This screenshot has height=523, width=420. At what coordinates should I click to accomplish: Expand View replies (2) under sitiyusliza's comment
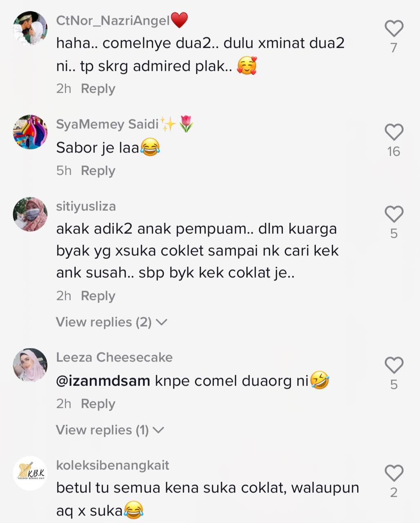point(112,322)
